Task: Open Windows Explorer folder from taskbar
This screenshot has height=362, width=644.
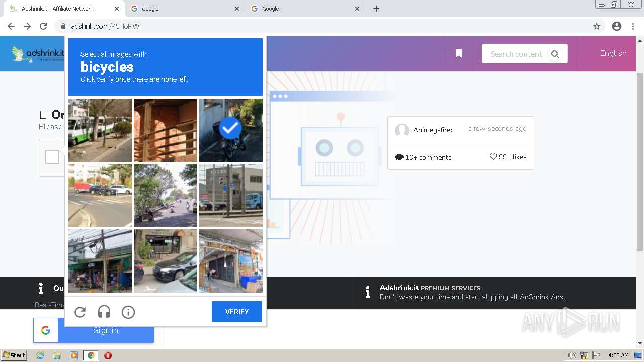Action: point(57,355)
